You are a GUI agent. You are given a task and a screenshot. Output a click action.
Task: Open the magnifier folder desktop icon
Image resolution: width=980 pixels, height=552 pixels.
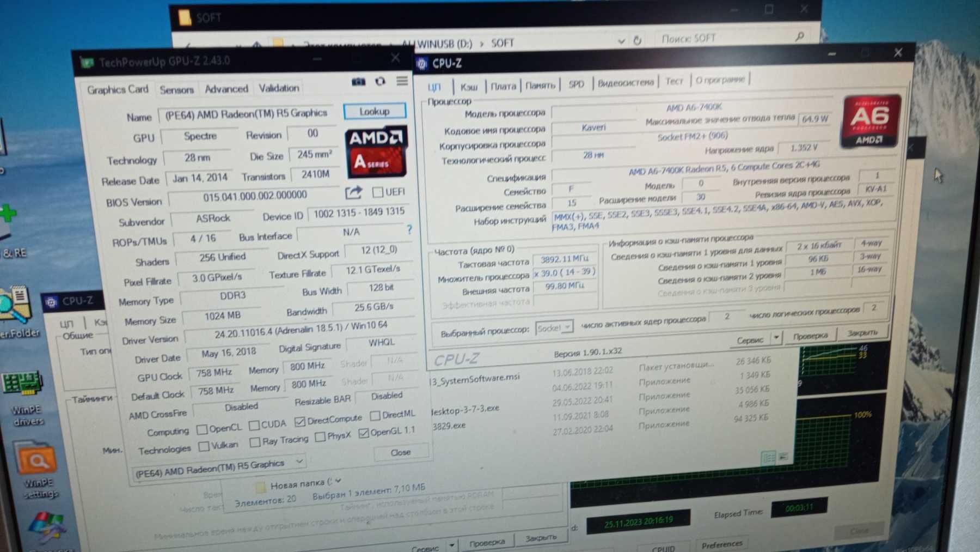click(x=16, y=312)
